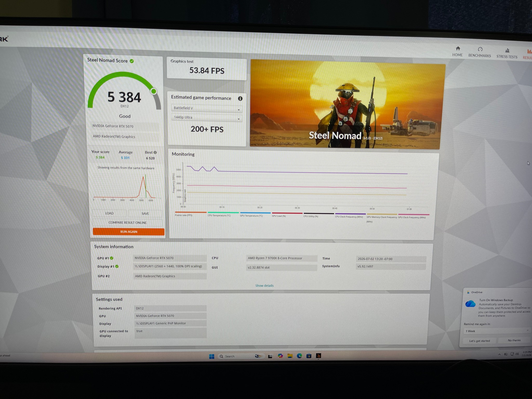Click the green marker on the score gauge

coord(154,91)
